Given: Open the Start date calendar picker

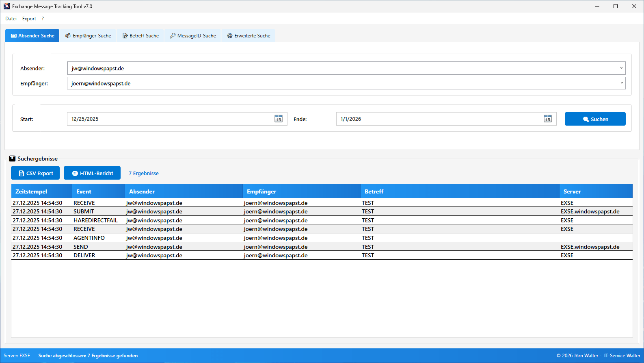Looking at the screenshot, I should (278, 119).
